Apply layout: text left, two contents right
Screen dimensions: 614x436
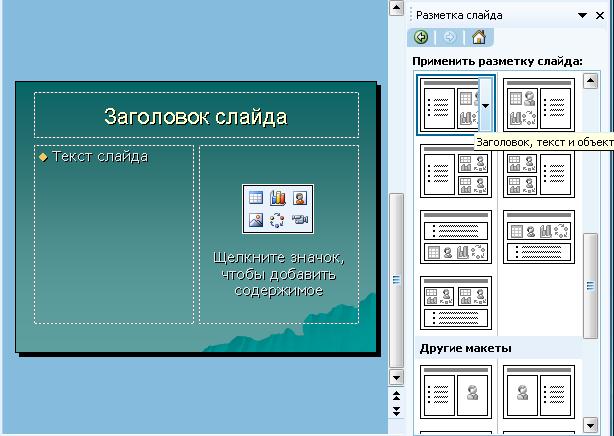(x=456, y=171)
